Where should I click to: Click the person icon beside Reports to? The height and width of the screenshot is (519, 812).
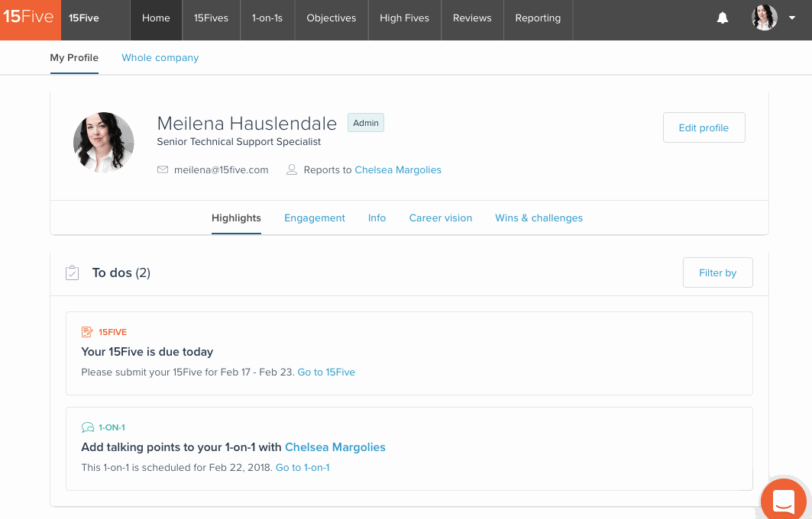click(292, 169)
